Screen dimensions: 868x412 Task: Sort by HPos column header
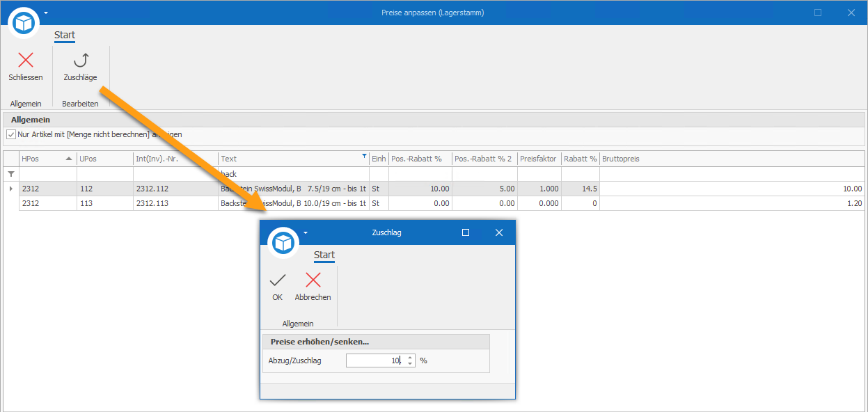pyautogui.click(x=47, y=159)
